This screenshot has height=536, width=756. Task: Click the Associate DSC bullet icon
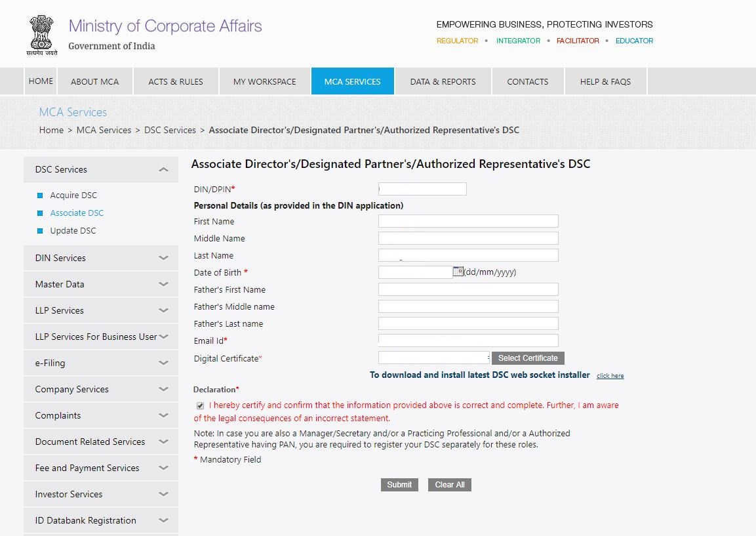click(40, 213)
